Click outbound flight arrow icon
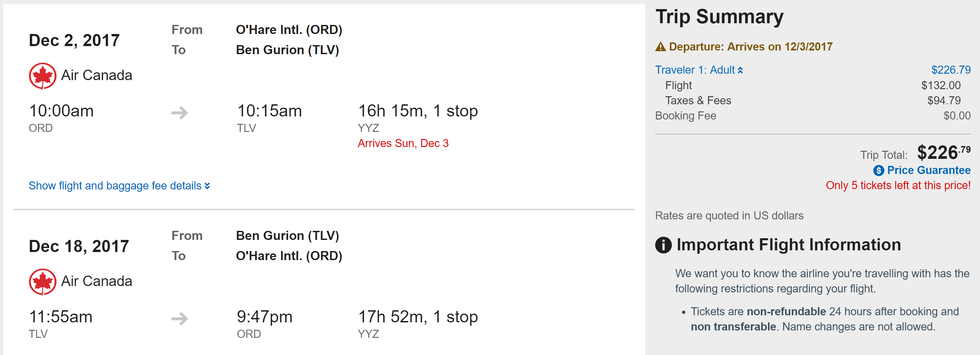This screenshot has width=980, height=355. (179, 112)
